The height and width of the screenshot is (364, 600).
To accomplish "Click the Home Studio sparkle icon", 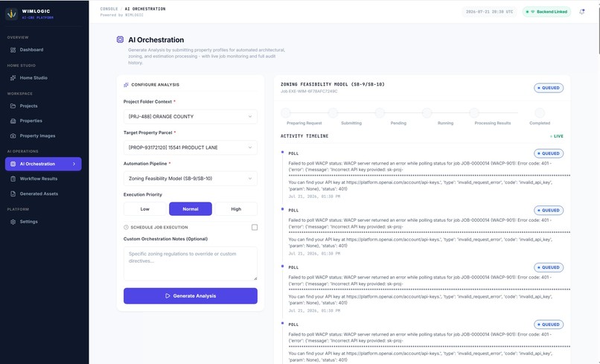I will (13, 77).
